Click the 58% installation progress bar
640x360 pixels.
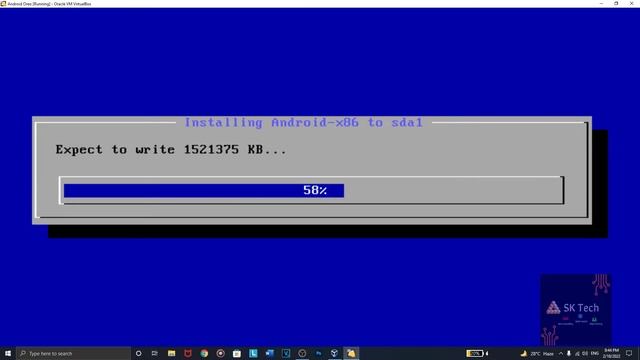coord(311,190)
